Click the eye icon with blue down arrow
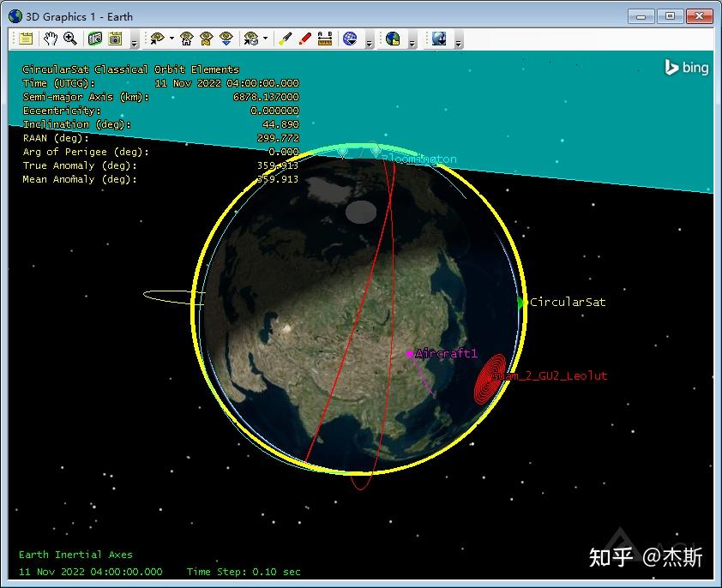Viewport: 722px width, 588px height. (x=226, y=39)
